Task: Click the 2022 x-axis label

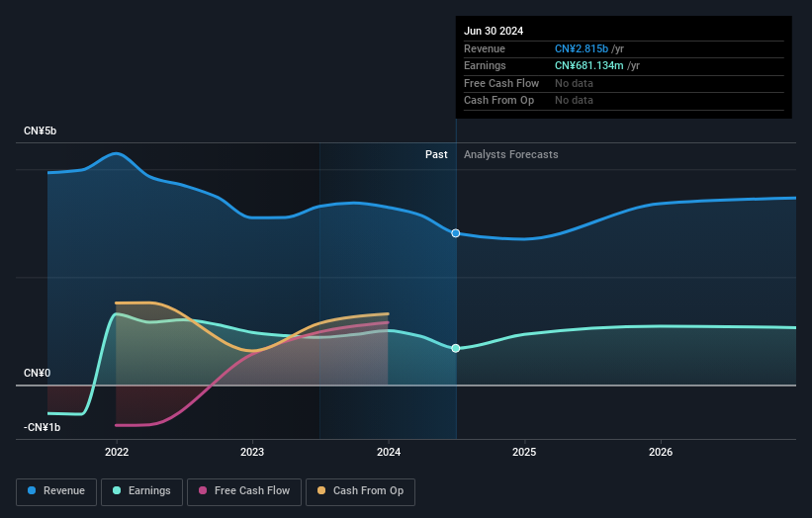Action: pyautogui.click(x=117, y=452)
